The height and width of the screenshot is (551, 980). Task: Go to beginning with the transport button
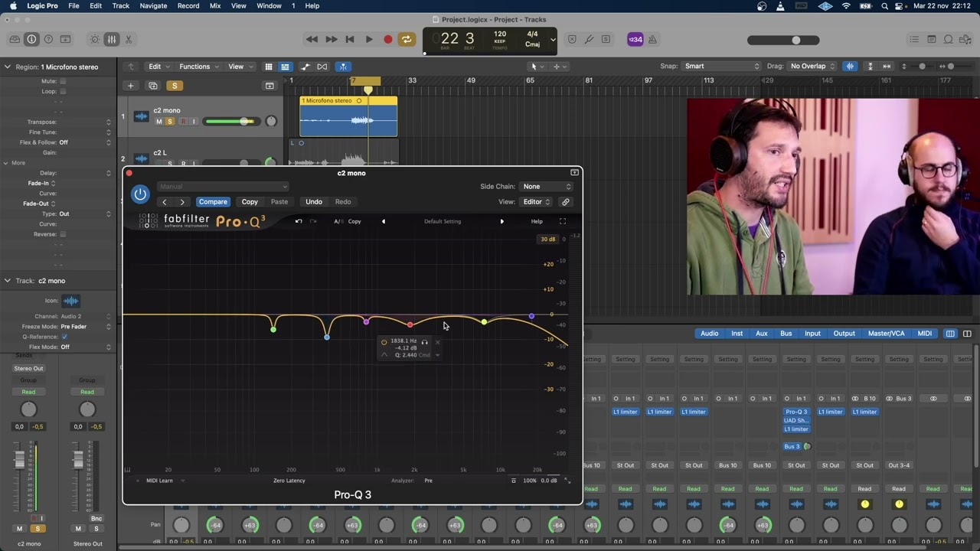click(x=350, y=39)
